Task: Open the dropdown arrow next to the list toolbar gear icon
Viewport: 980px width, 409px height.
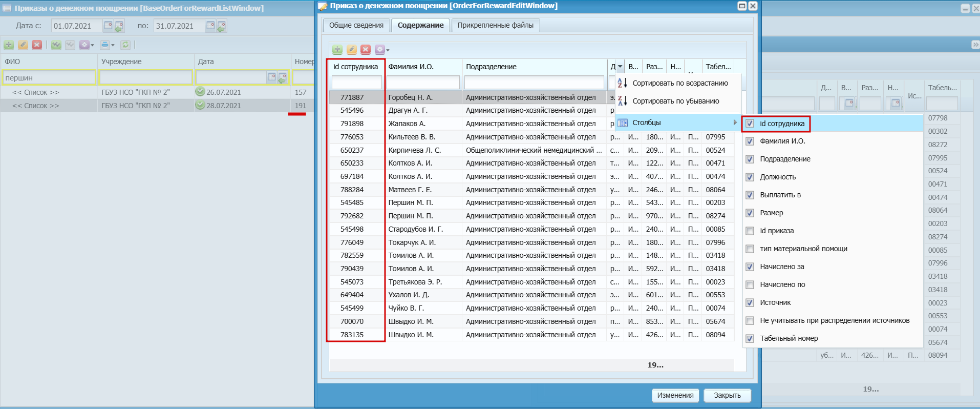Action: coord(92,45)
